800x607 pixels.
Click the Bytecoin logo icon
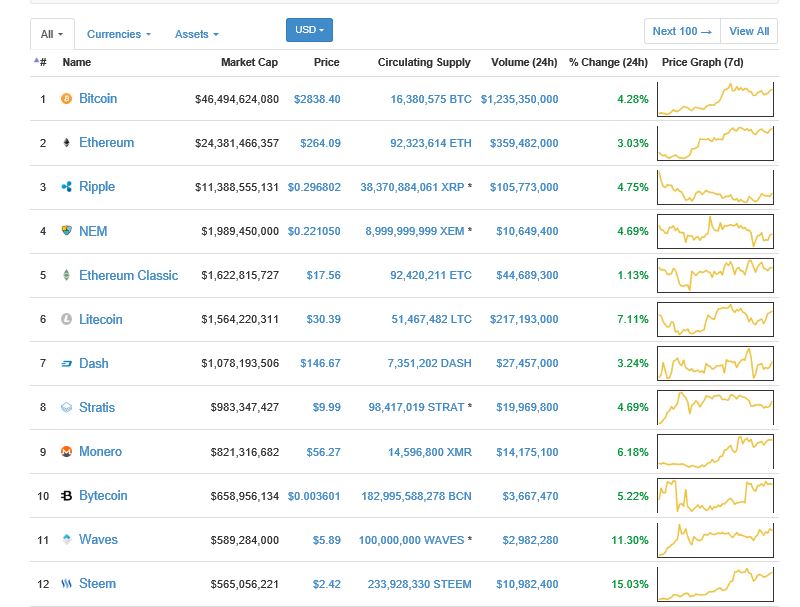pyautogui.click(x=67, y=496)
